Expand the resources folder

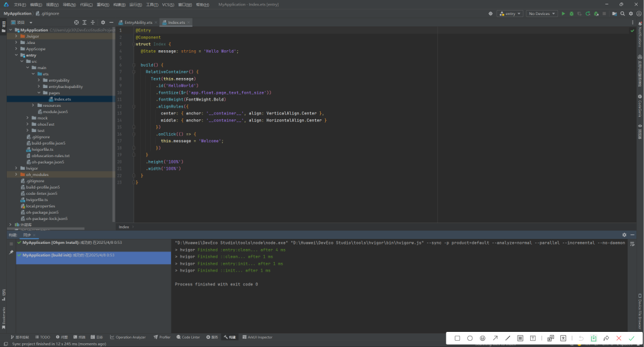(33, 106)
